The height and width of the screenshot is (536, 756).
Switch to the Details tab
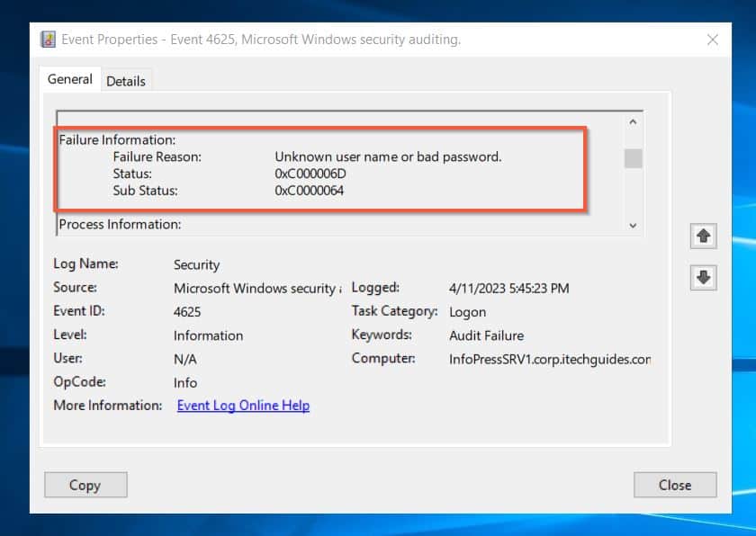pos(125,80)
